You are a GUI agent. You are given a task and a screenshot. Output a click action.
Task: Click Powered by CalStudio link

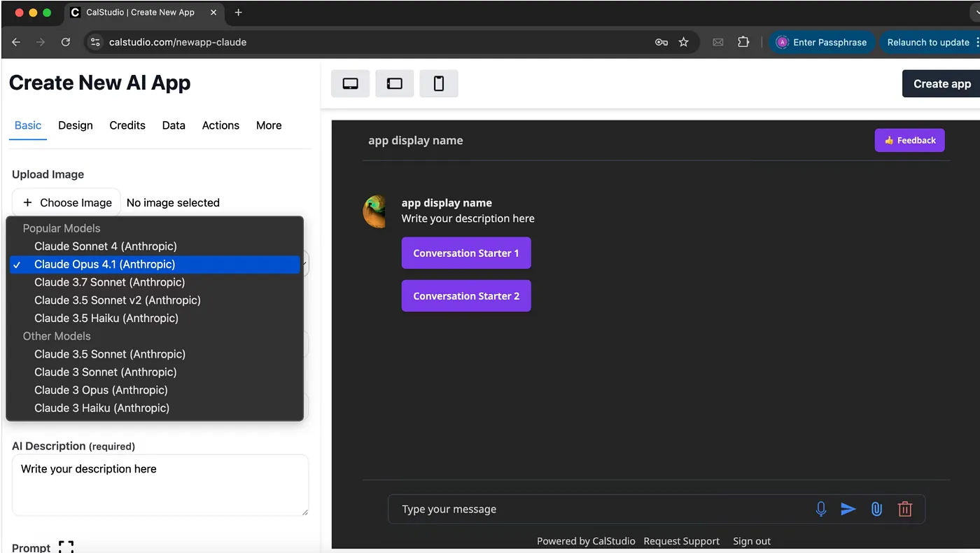pos(586,541)
